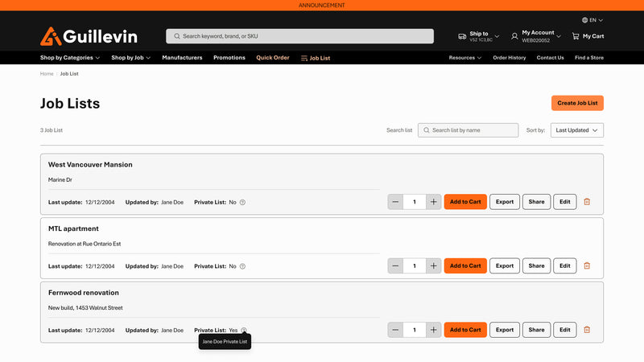Click the Home breadcrumb link
The height and width of the screenshot is (362, 644).
[x=47, y=74]
